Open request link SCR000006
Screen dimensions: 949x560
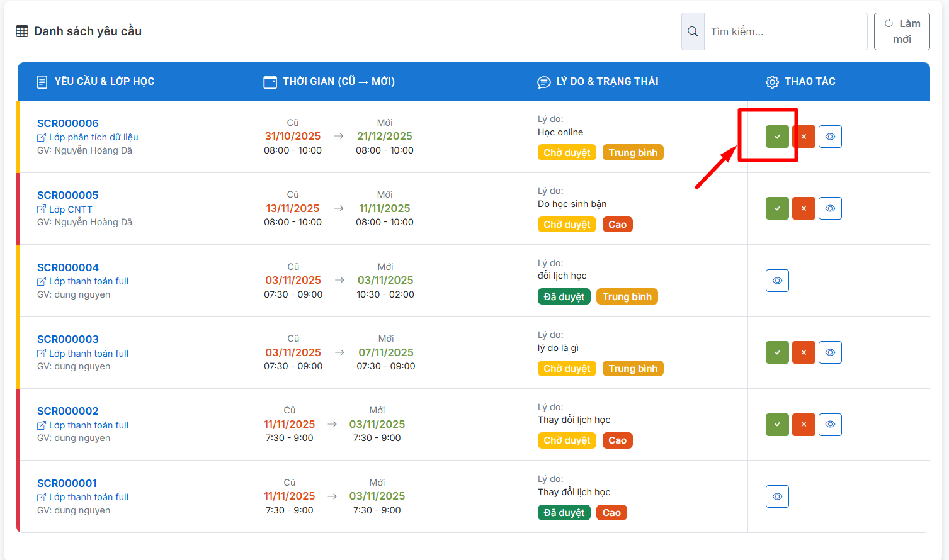68,123
